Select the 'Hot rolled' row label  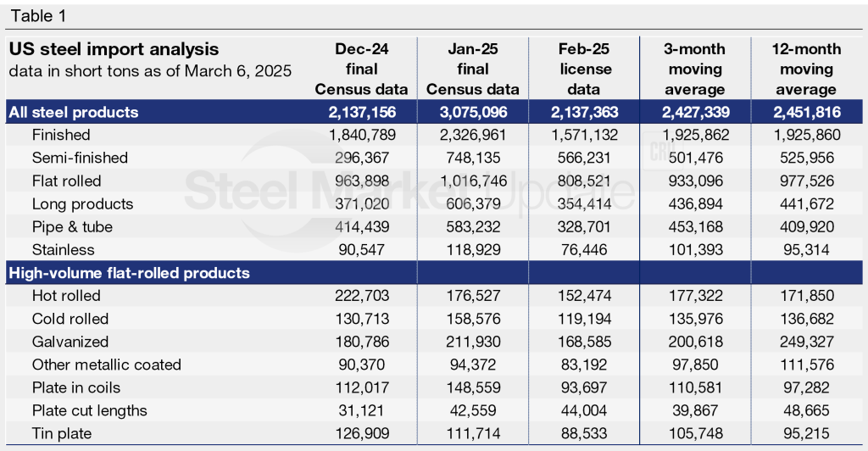pos(66,296)
